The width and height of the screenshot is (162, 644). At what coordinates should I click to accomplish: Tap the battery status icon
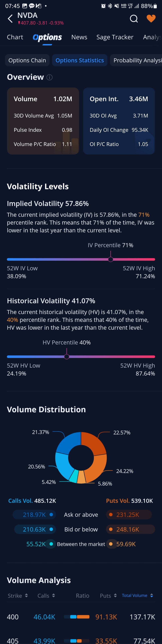coord(155,6)
